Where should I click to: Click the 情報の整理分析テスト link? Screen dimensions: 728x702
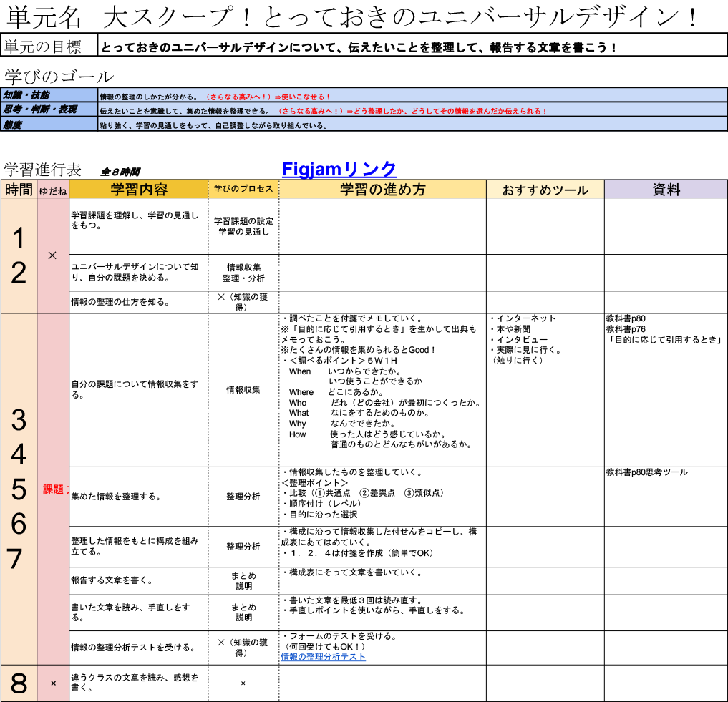click(x=323, y=657)
